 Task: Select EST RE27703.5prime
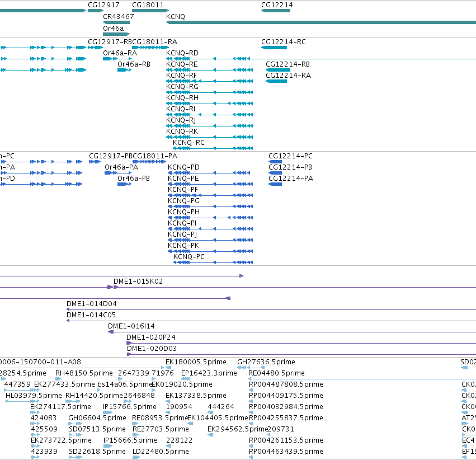point(161,429)
